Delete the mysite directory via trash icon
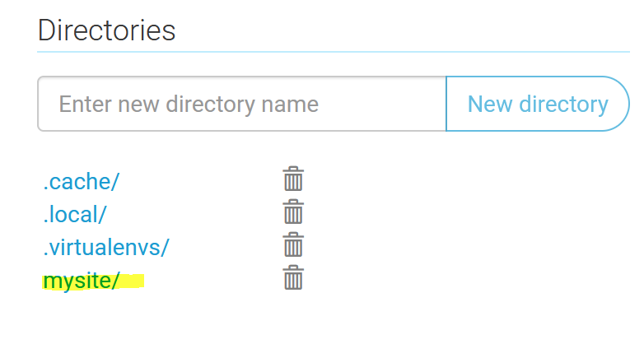This screenshot has height=344, width=644. point(293,278)
